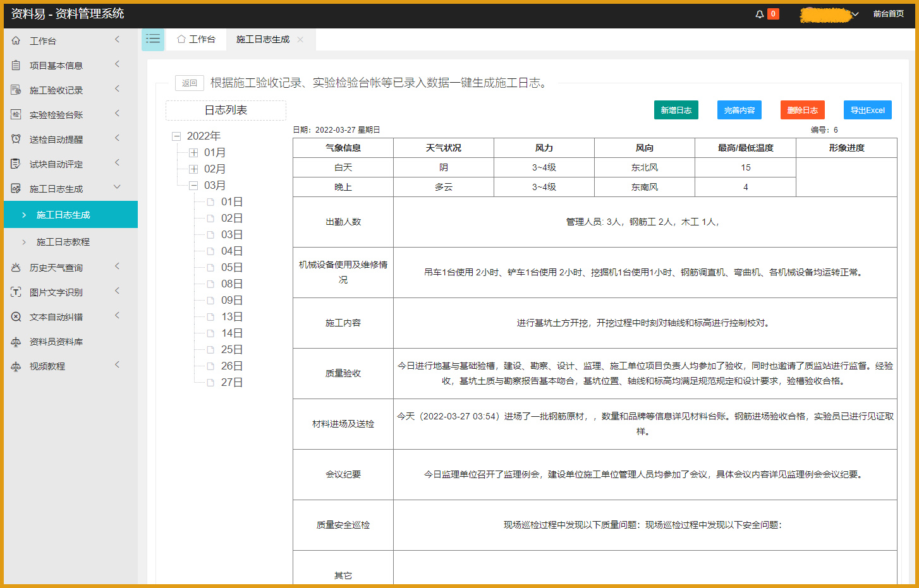Click the 图片文字识别 text-scan icon
Viewport: 919px width, 588px height.
(x=16, y=292)
